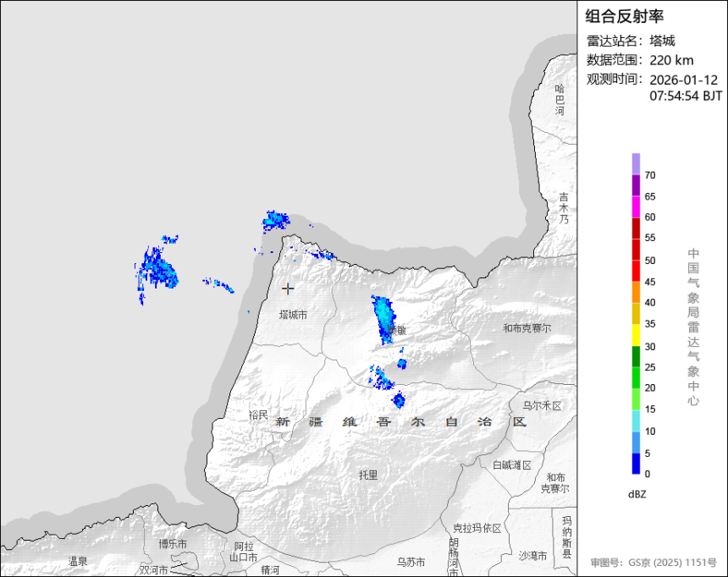Pick the purple 65–70 dBZ legend swatch
The height and width of the screenshot is (577, 728).
coord(636,185)
